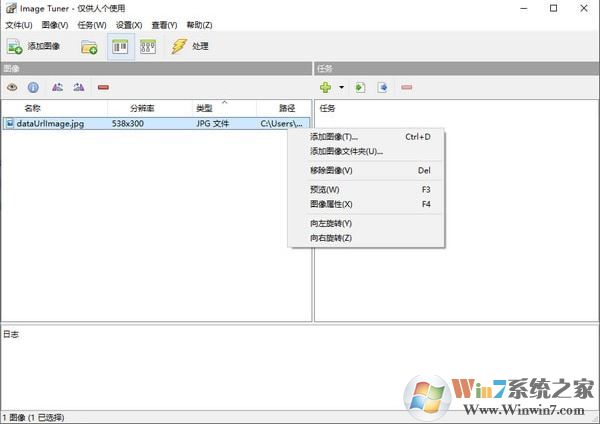Click the red remove image icon
Image resolution: width=601 pixels, height=424 pixels.
coord(103,87)
